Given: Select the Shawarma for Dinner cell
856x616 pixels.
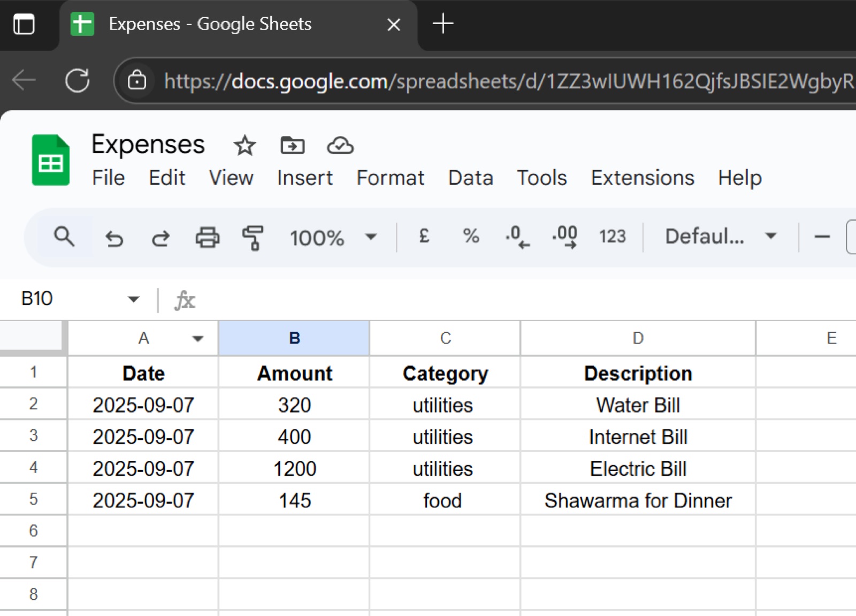Looking at the screenshot, I should [x=638, y=500].
